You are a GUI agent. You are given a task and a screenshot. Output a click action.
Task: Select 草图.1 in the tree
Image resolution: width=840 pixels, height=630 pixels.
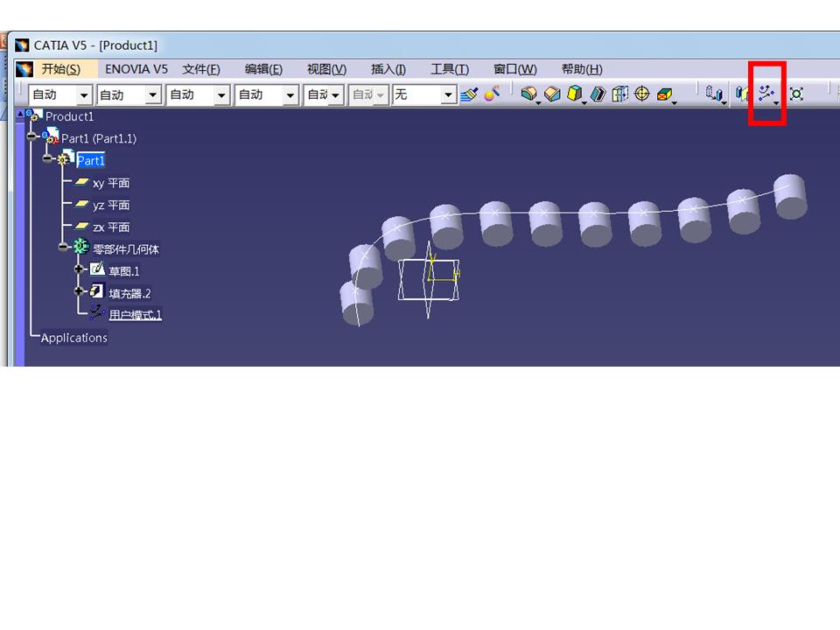[x=124, y=271]
